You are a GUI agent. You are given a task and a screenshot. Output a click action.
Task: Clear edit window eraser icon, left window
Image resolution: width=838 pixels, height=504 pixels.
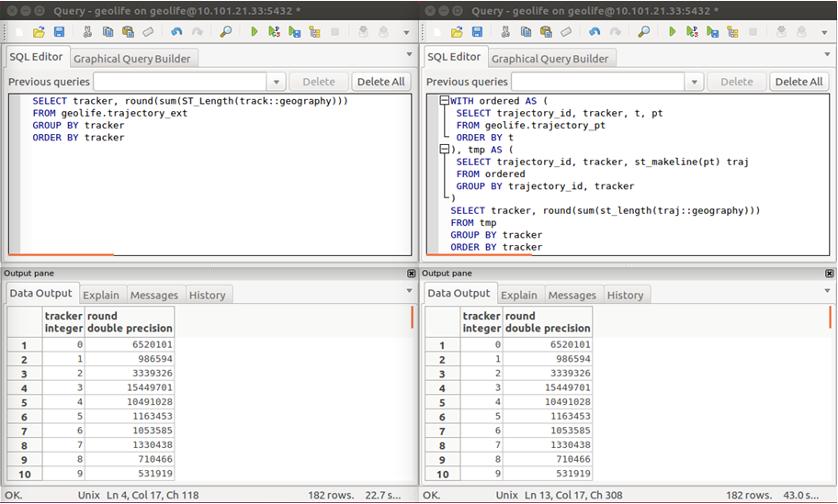pyautogui.click(x=148, y=32)
